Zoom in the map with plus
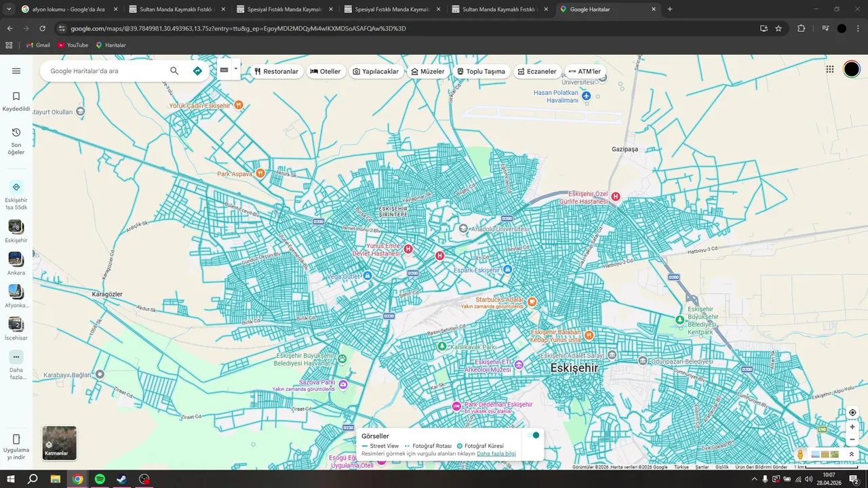The width and height of the screenshot is (868, 488). (x=852, y=427)
